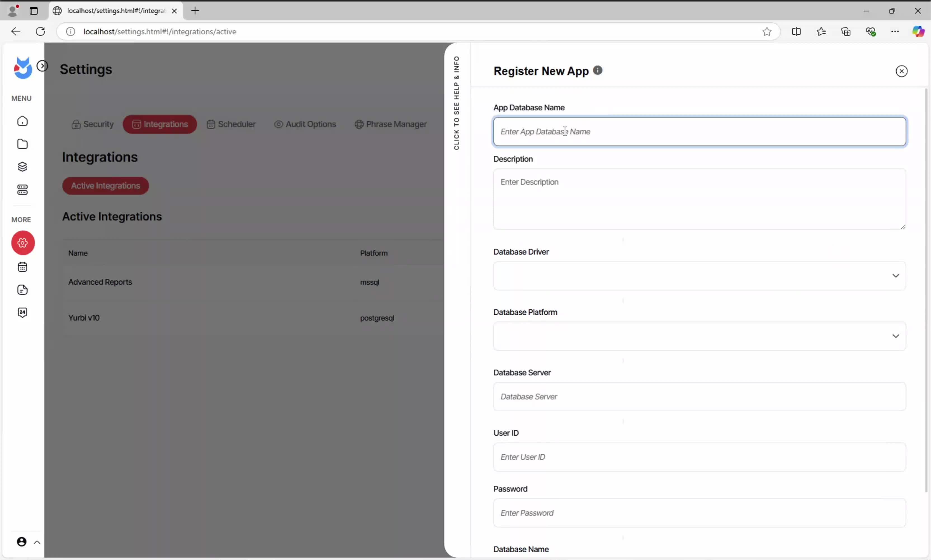Open the Audit Options tab
This screenshot has width=931, height=560.
(305, 124)
